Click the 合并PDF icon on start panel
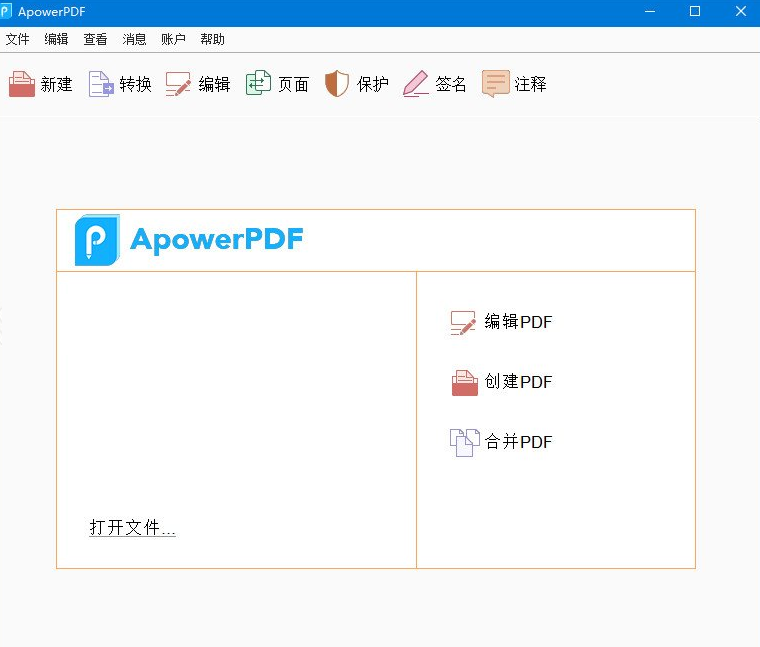 point(465,442)
